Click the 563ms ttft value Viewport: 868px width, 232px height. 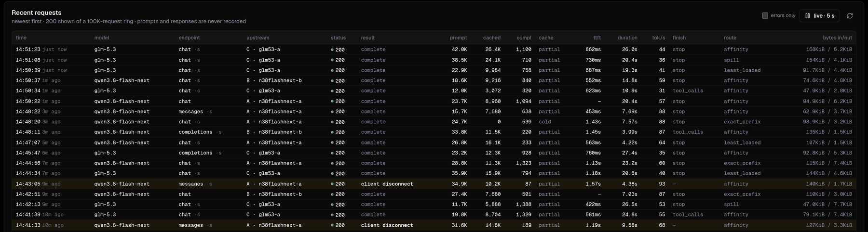(593, 143)
